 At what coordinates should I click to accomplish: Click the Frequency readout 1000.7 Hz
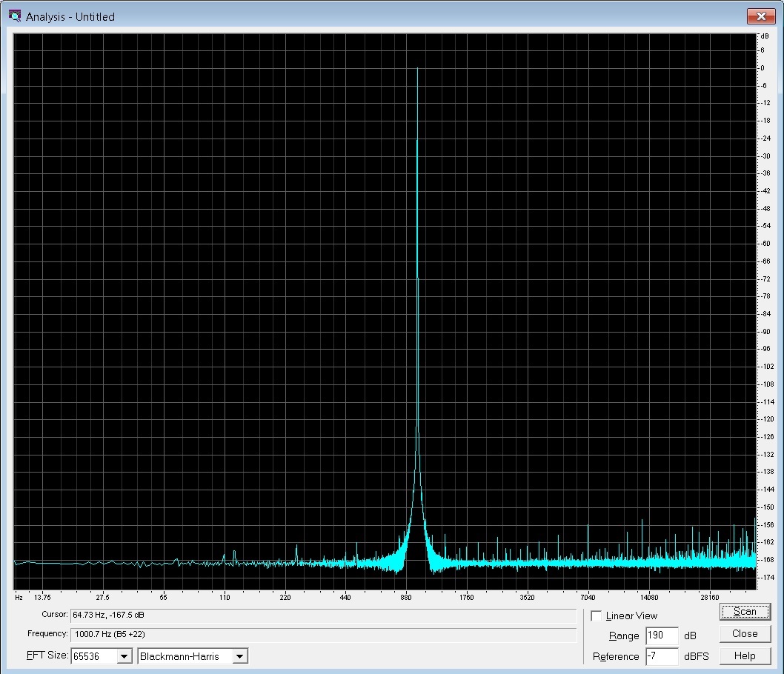click(324, 635)
